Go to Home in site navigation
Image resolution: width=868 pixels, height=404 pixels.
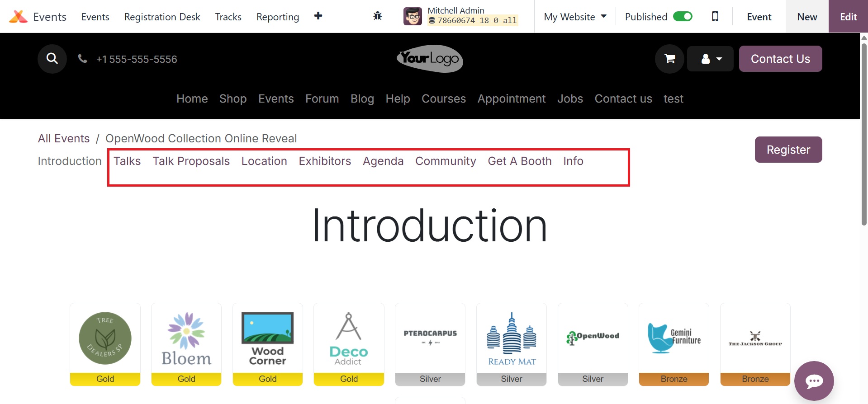point(192,99)
